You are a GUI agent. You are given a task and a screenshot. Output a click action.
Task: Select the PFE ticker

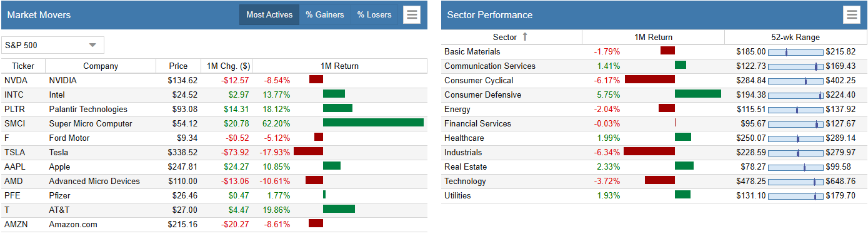tap(12, 195)
